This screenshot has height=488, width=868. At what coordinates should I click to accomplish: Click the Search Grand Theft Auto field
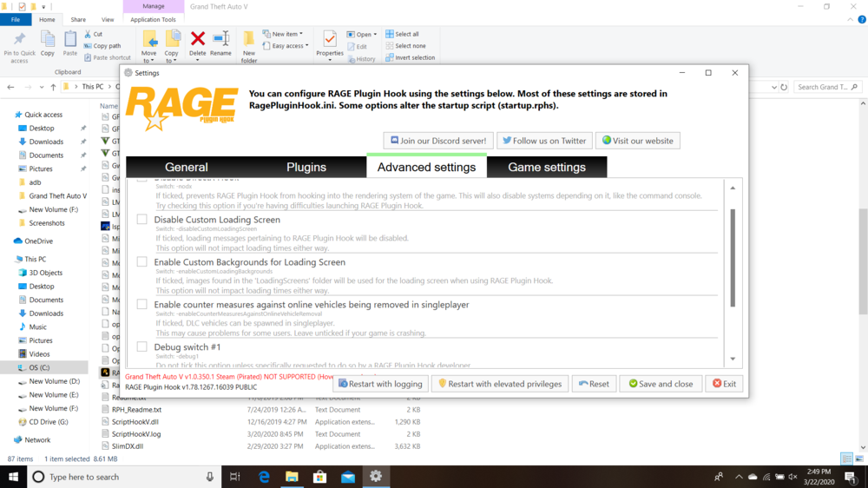[827, 87]
